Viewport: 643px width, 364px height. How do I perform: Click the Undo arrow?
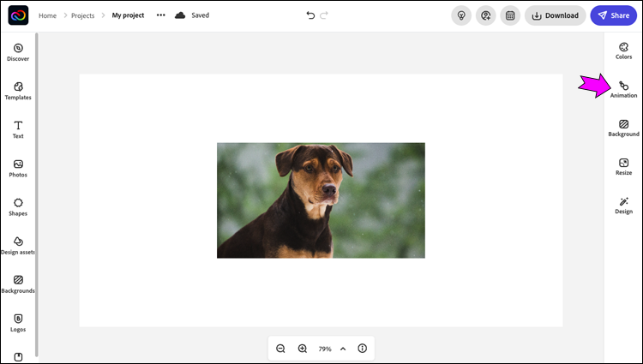click(x=310, y=15)
